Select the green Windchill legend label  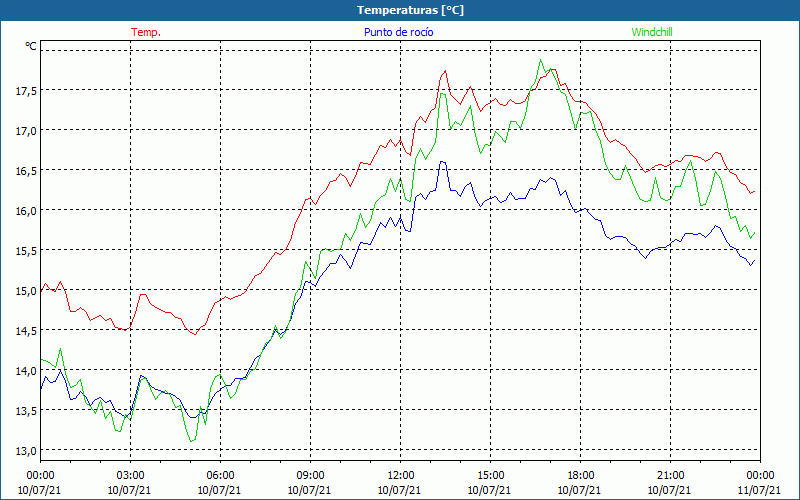click(652, 32)
